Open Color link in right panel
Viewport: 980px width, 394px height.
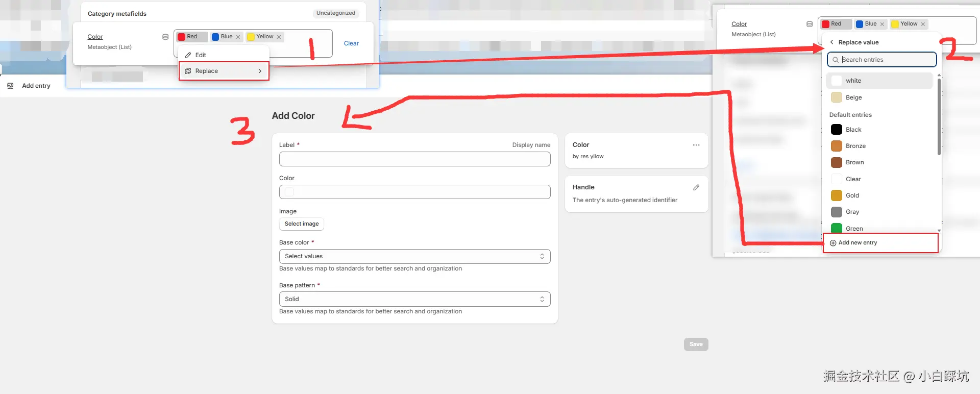tap(739, 24)
